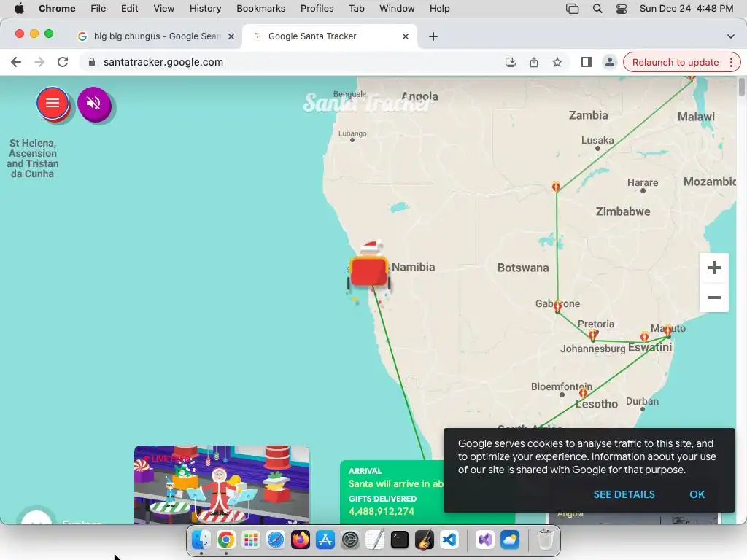Open the File menu
The image size is (747, 560).
click(98, 8)
